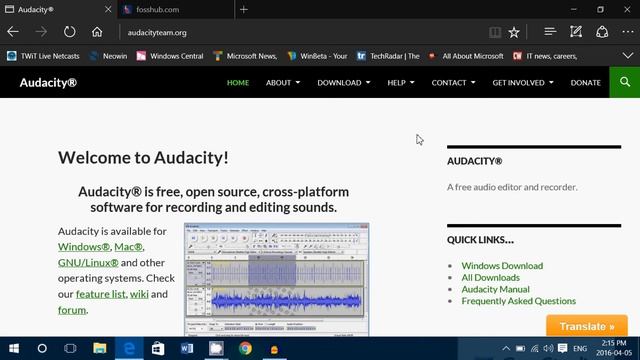Open reading view book icon
640x360 pixels.
click(x=495, y=32)
